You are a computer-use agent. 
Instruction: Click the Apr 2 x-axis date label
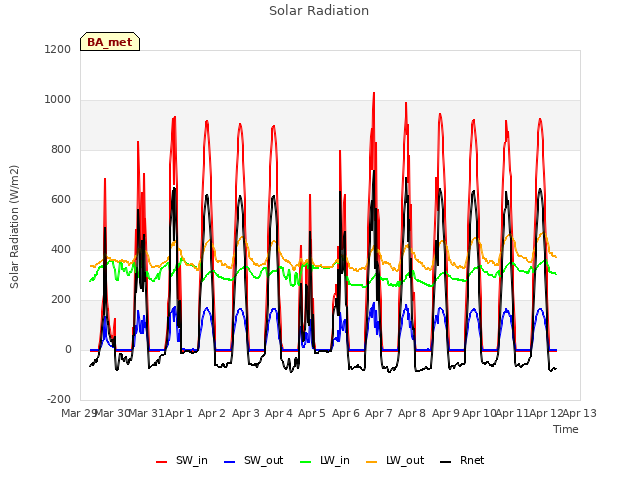[212, 413]
